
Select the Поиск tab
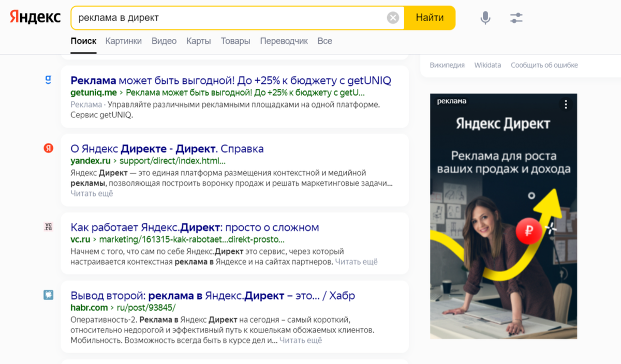click(84, 41)
